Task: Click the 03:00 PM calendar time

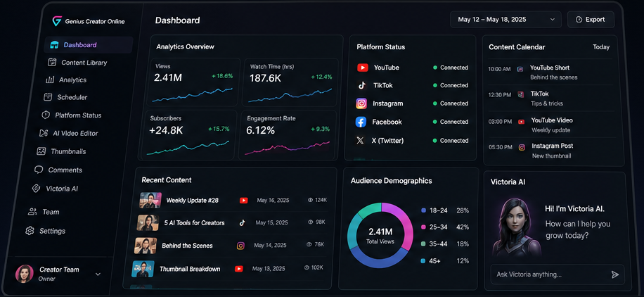Action: [x=501, y=121]
